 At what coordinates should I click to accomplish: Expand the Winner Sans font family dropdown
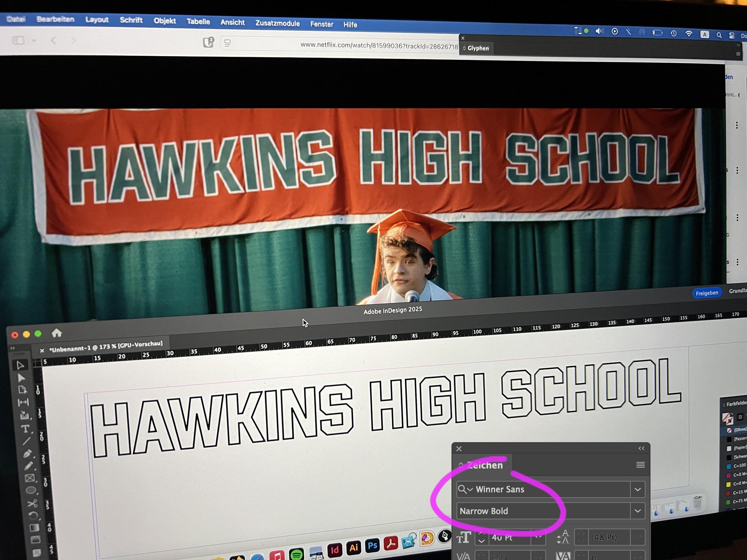coord(638,489)
